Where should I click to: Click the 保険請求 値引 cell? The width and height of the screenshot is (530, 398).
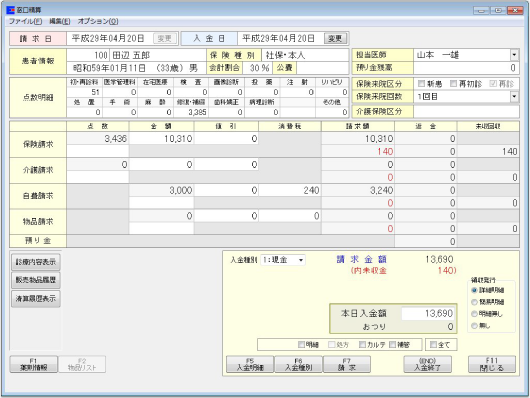pyautogui.click(x=226, y=139)
